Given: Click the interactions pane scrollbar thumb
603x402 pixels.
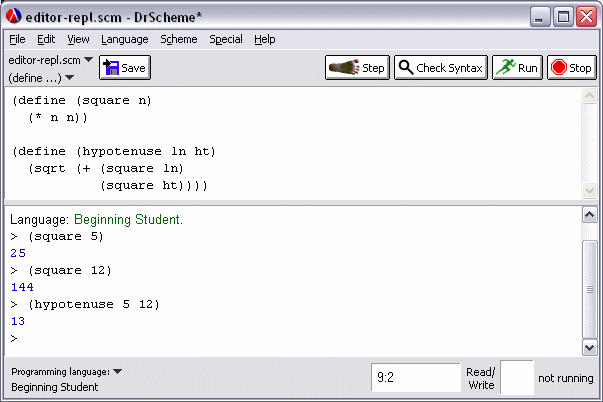Looking at the screenshot, I should (590, 289).
